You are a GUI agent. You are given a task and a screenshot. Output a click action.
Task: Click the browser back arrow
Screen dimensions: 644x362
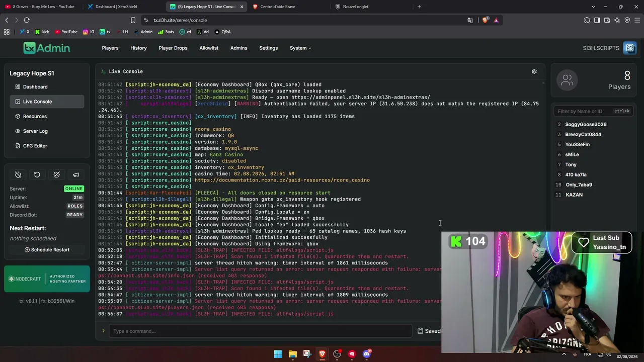7,20
